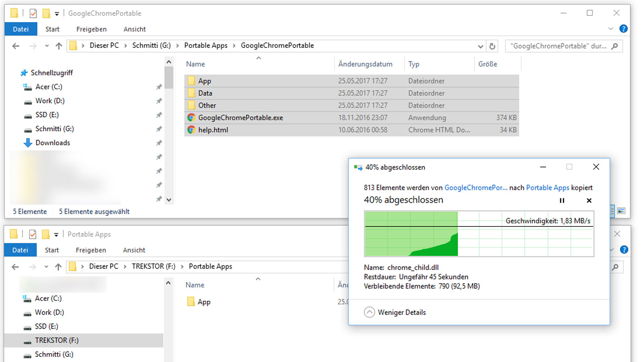Click the blue Help icon in the ribbon
Screen dimensions: 644x362
pyautogui.click(x=624, y=29)
